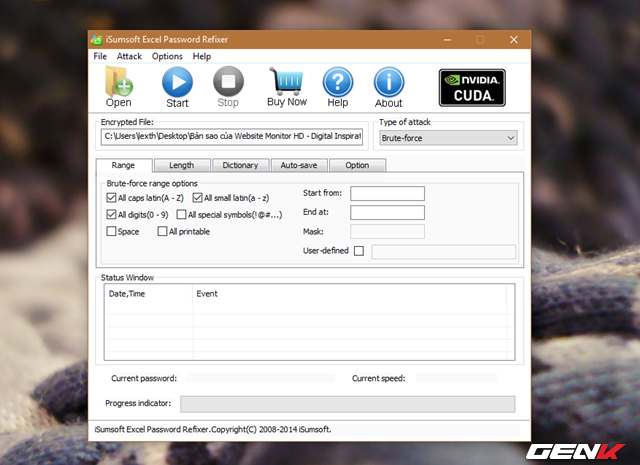
Task: Click the iSumsoft app icon in the title bar
Action: (x=96, y=40)
